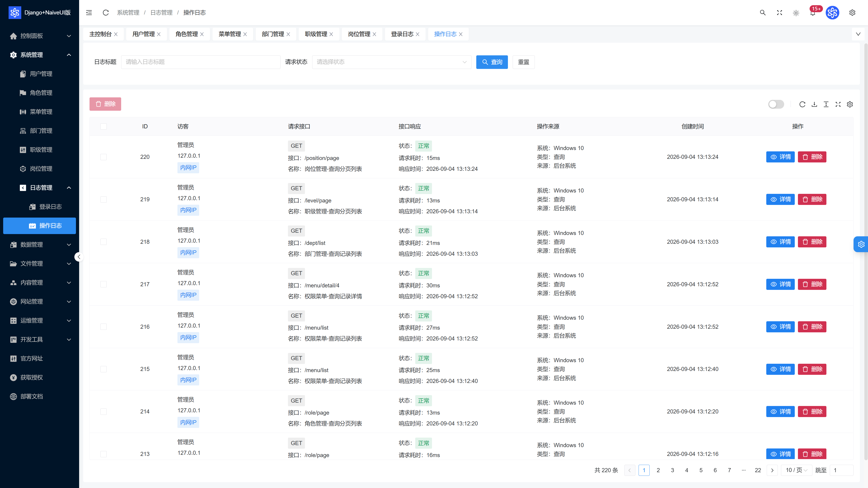The height and width of the screenshot is (488, 868).
Task: Click the 日志标题 input field
Action: coord(200,62)
